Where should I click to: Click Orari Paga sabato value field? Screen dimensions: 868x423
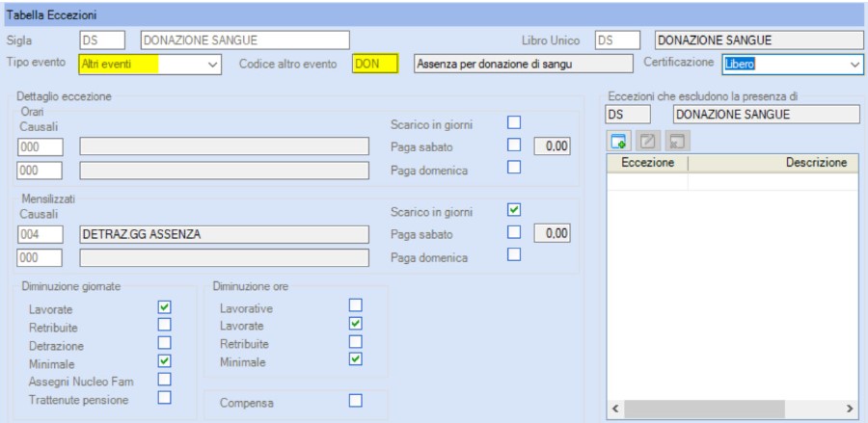click(x=552, y=145)
